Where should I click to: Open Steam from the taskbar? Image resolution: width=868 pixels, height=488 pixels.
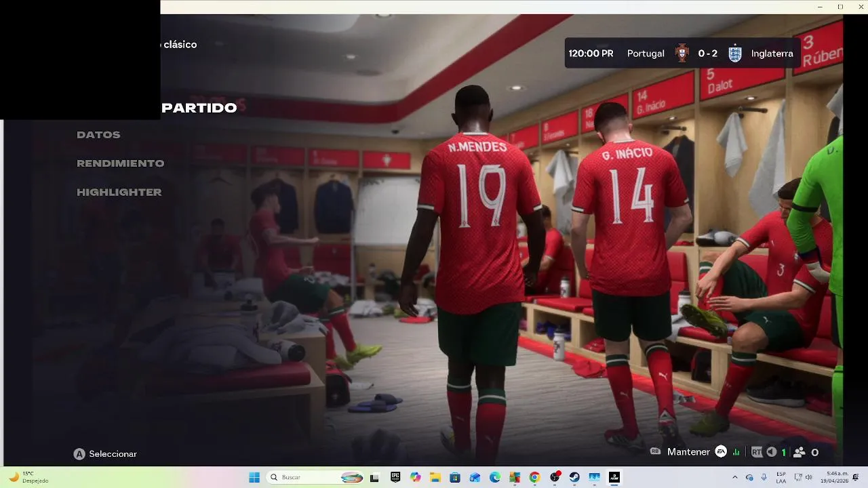click(x=574, y=477)
